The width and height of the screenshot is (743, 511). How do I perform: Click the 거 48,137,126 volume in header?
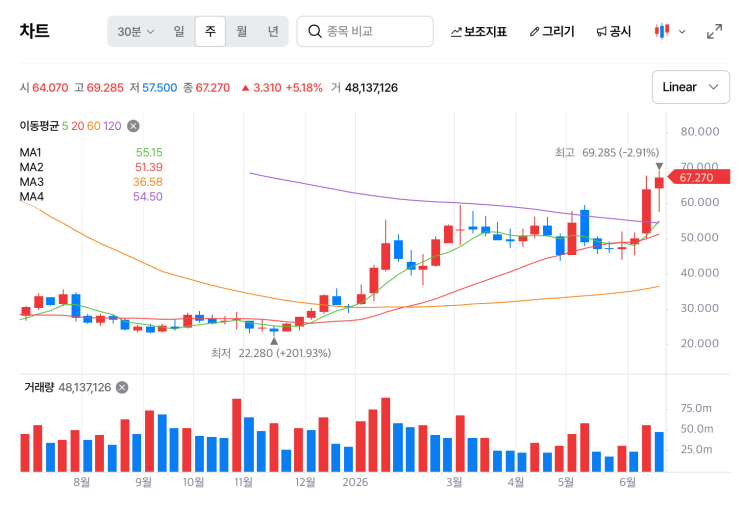pyautogui.click(x=365, y=88)
